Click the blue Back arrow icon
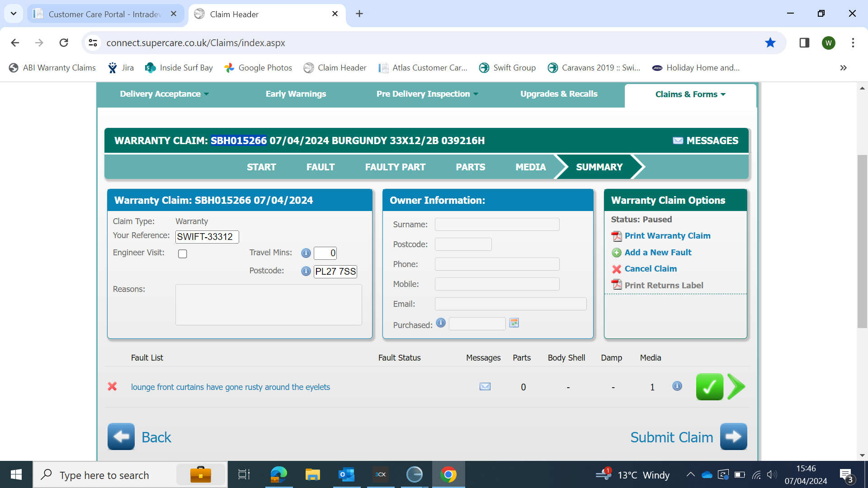 click(x=121, y=436)
